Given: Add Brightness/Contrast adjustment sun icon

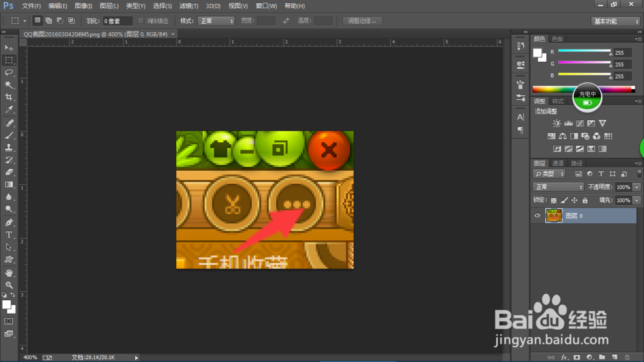Looking at the screenshot, I should pos(556,123).
